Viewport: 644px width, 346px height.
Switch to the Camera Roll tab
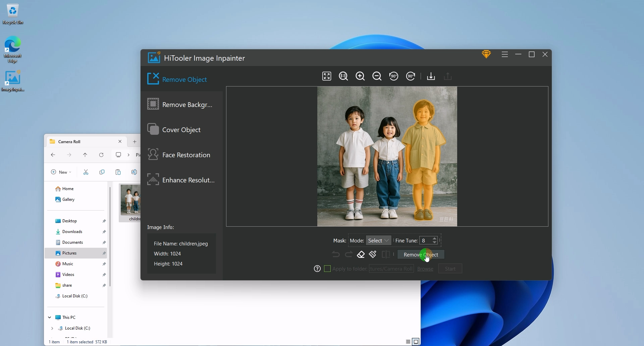click(x=69, y=141)
